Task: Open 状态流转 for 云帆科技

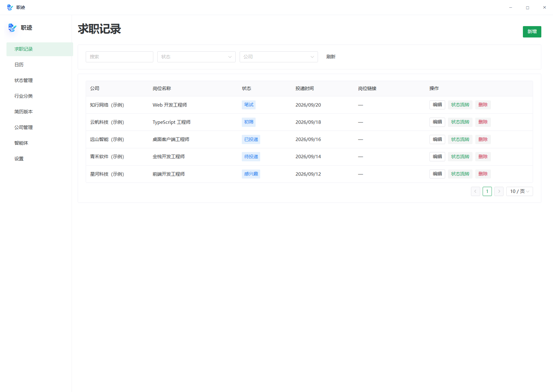Action: click(460, 122)
